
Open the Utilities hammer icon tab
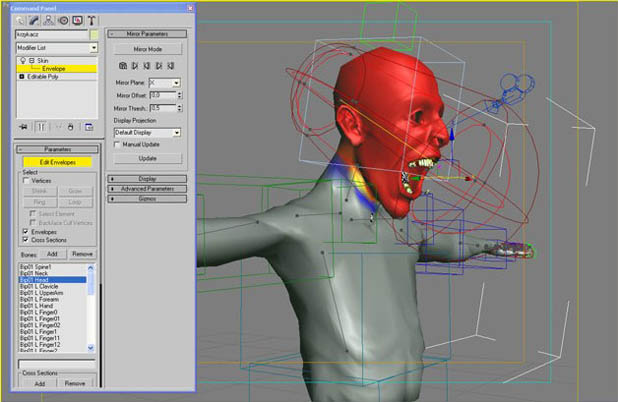tap(91, 20)
